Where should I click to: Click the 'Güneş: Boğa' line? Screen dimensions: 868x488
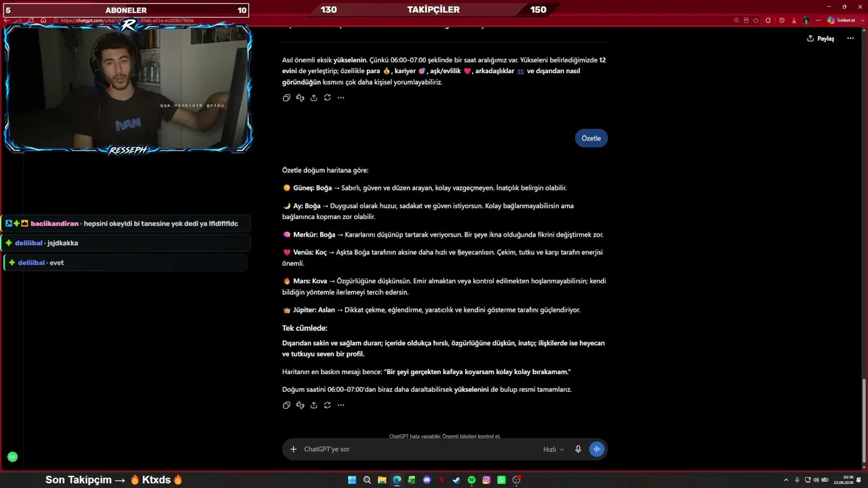(424, 188)
